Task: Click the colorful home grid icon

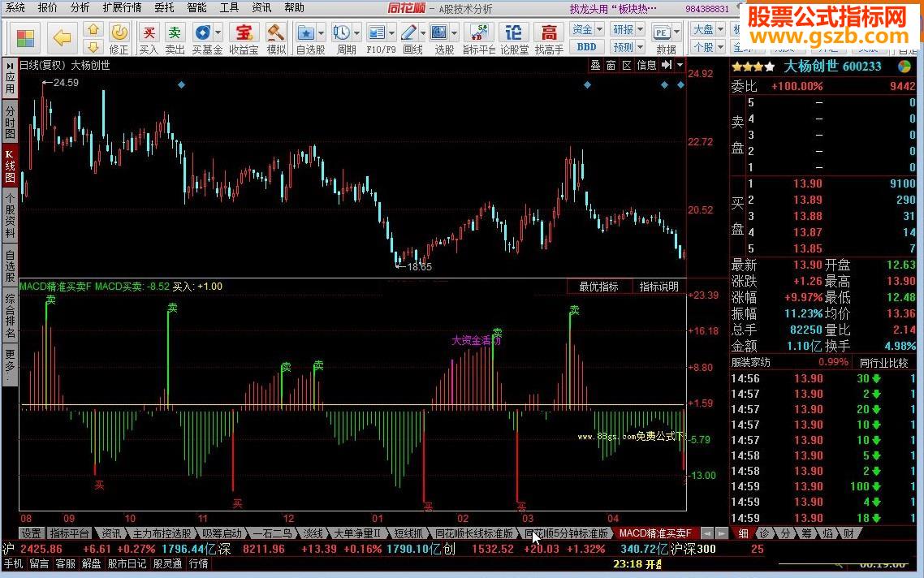Action: (25, 38)
